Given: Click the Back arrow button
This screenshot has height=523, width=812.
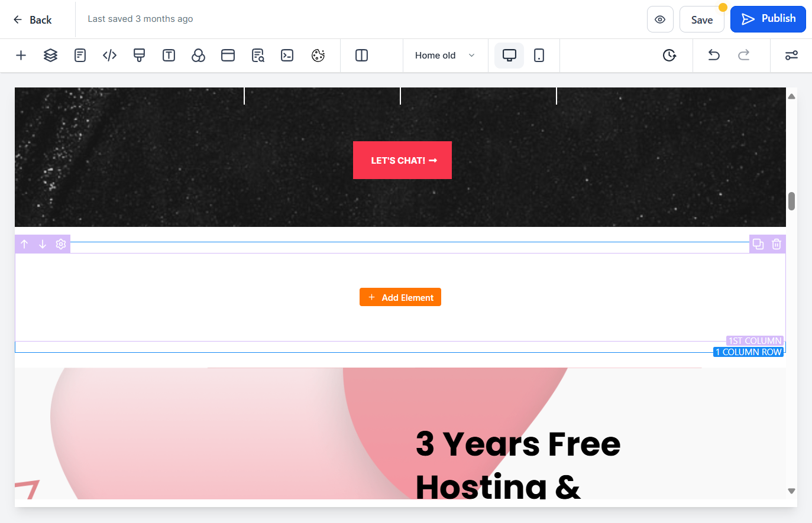Looking at the screenshot, I should pyautogui.click(x=33, y=20).
